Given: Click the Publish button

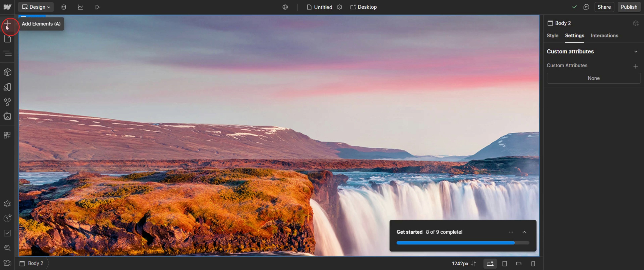Looking at the screenshot, I should (629, 7).
